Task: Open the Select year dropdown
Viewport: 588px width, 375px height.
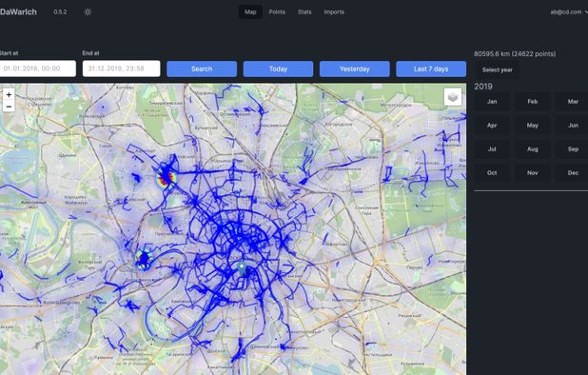Action: point(498,69)
